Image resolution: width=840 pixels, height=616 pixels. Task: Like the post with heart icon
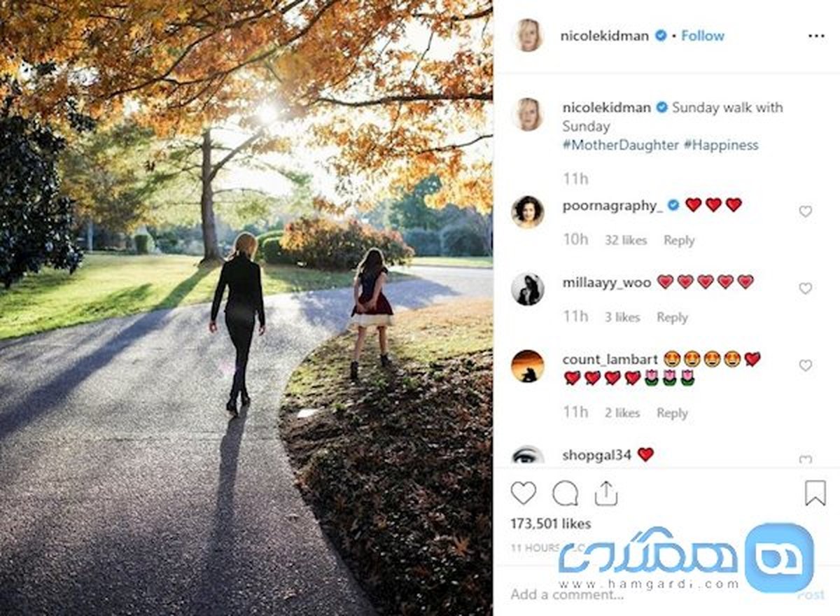523,493
